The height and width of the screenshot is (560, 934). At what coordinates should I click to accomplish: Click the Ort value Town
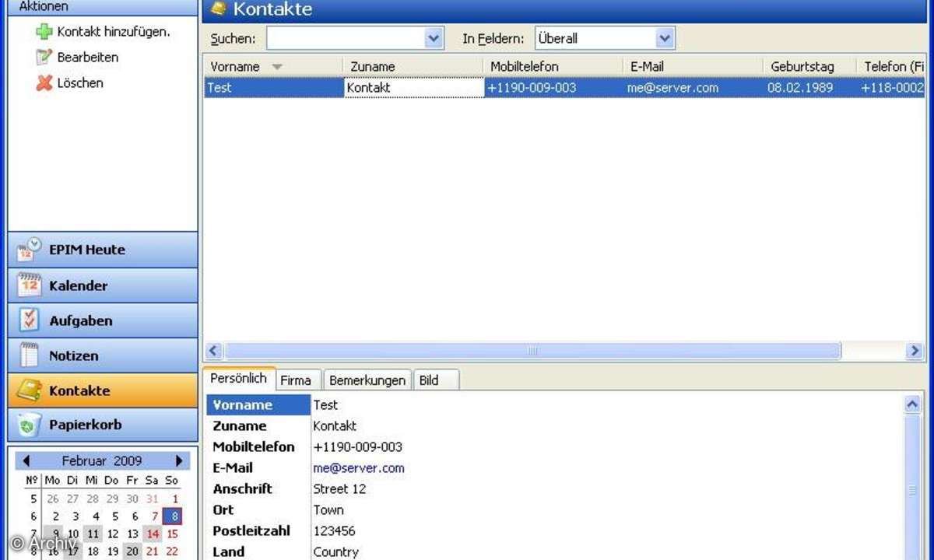(x=328, y=510)
